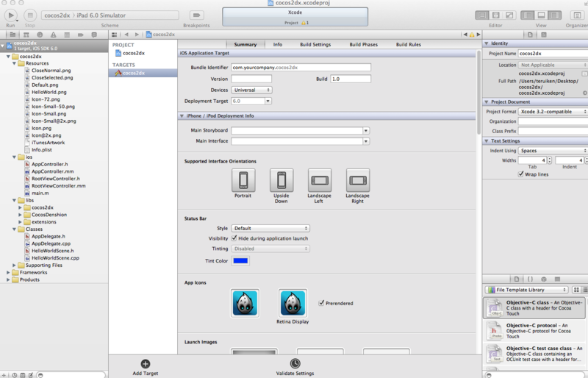588x378 pixels.
Task: Show the Issue navigator
Action: tap(53, 35)
